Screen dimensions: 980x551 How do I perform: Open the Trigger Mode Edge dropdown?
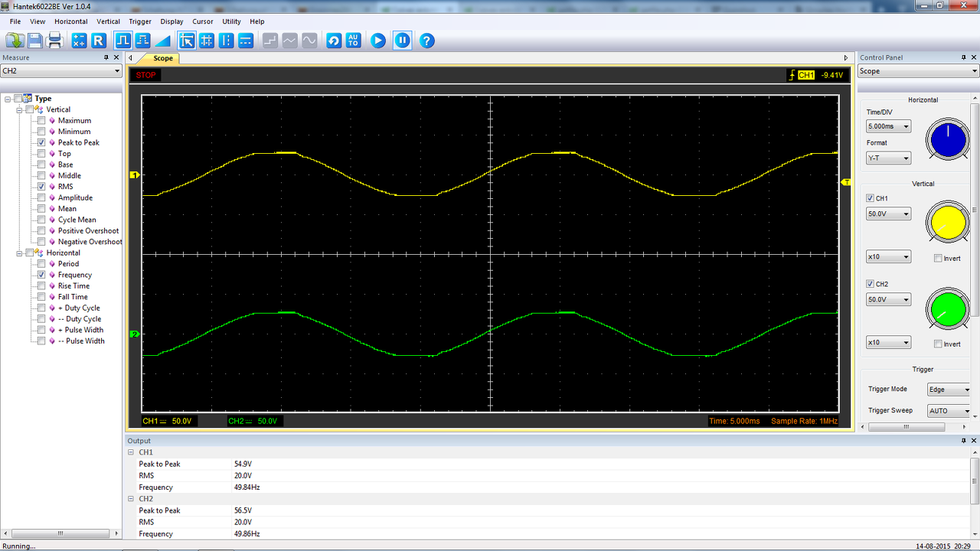point(949,390)
